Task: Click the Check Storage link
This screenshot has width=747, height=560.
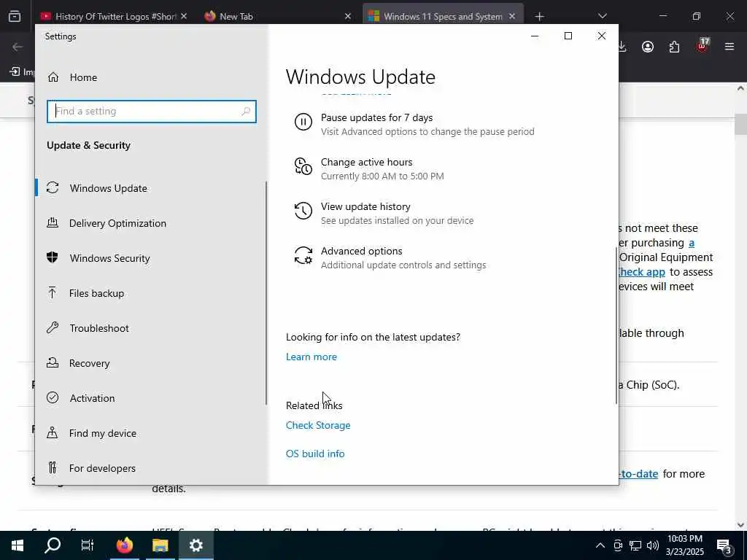Action: pos(318,425)
